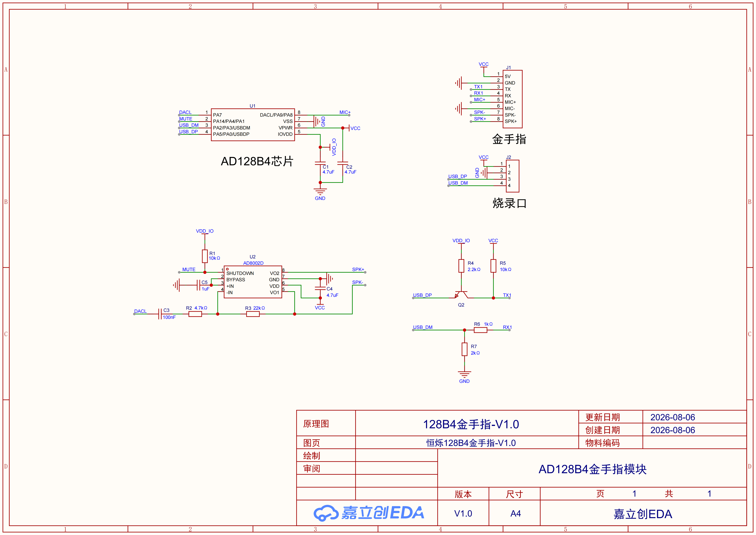Click the 'AD128B4芯片' section title

(x=257, y=161)
